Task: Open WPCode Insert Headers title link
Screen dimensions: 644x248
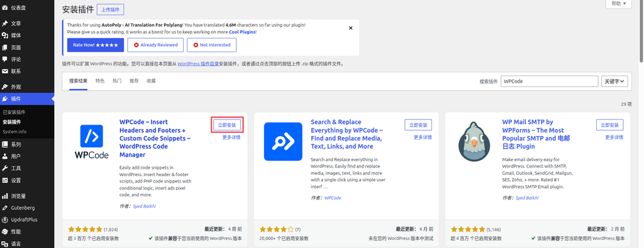Action: [155, 138]
